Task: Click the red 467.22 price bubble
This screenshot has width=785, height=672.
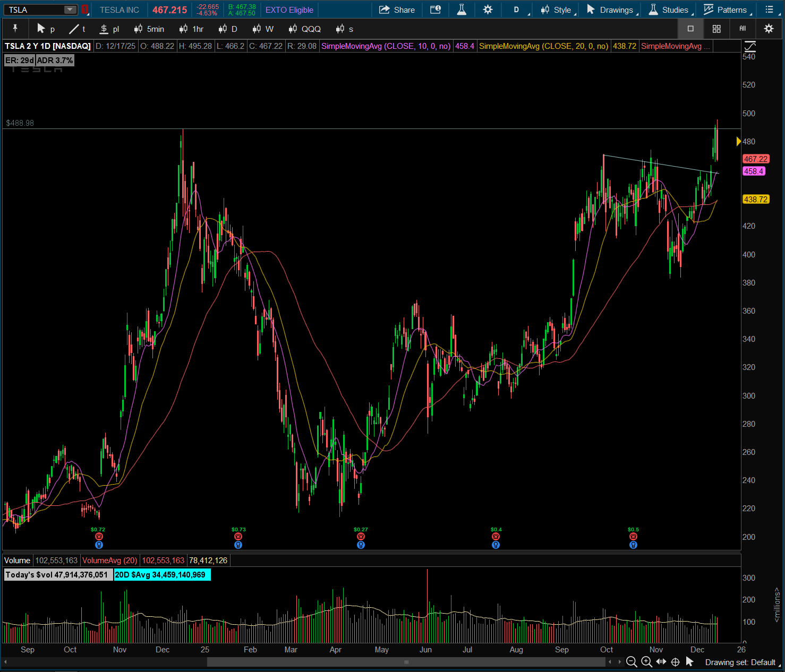Action: click(x=756, y=159)
